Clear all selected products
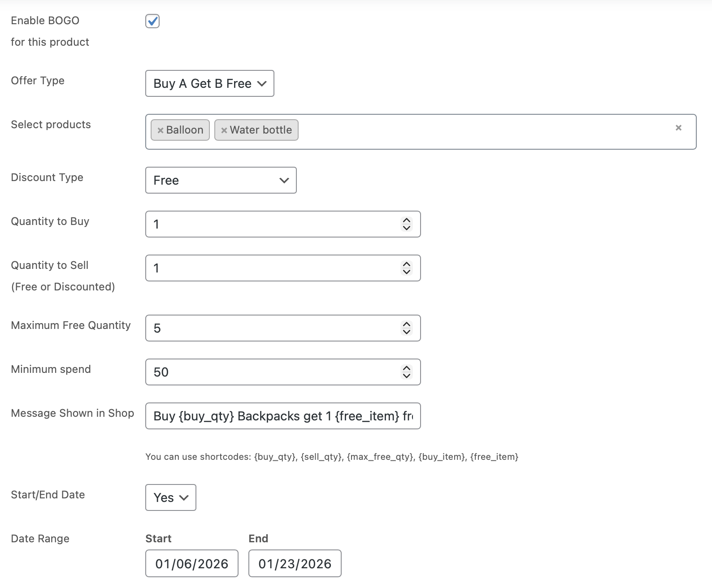Image resolution: width=712 pixels, height=588 pixels. tap(678, 128)
